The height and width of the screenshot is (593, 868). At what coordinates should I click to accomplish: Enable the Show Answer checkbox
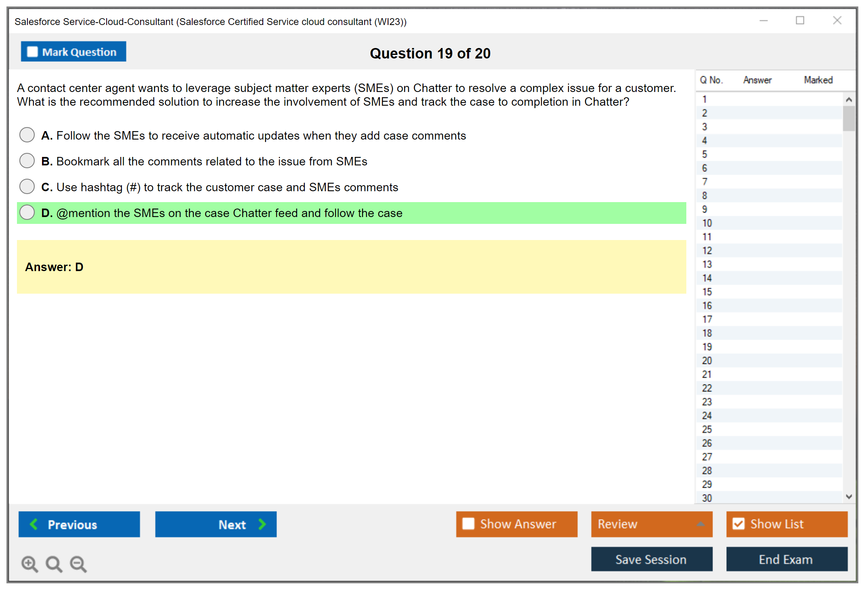click(x=468, y=524)
